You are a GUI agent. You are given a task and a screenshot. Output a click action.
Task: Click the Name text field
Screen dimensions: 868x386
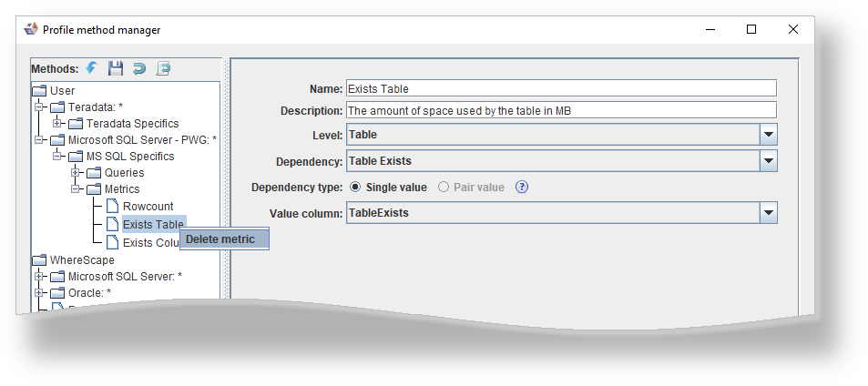561,88
